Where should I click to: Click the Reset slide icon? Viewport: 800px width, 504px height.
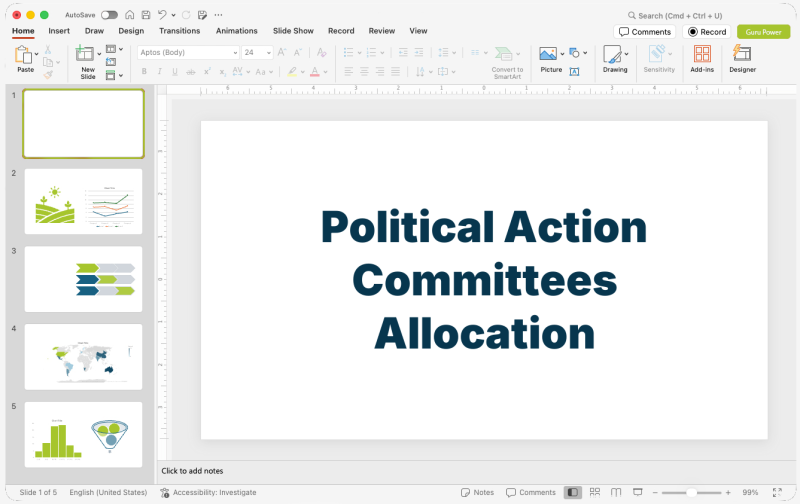click(x=111, y=62)
